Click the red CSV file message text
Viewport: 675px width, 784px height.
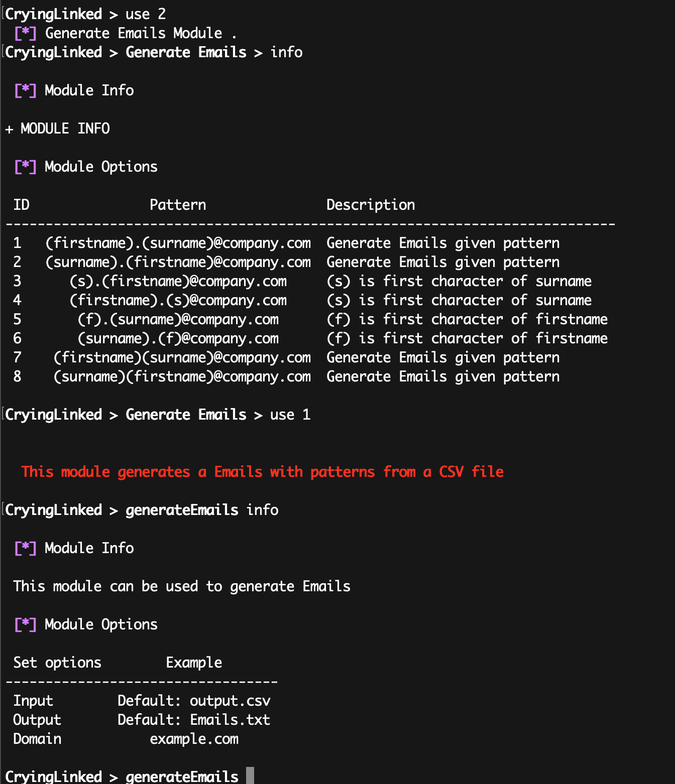point(262,472)
